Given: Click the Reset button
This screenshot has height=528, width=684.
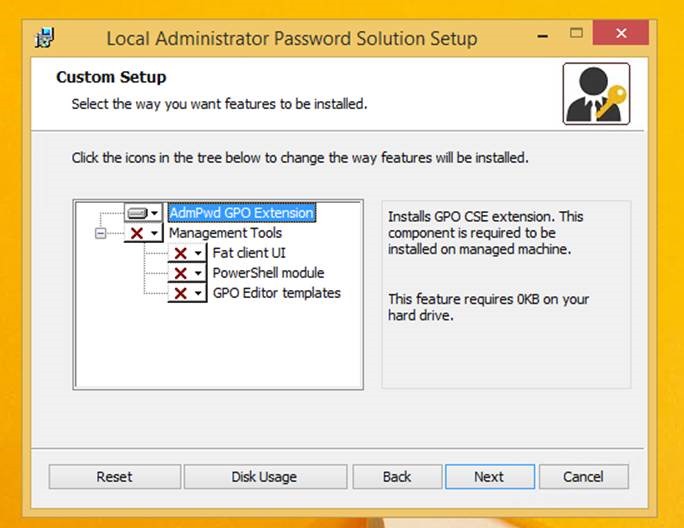Looking at the screenshot, I should tap(115, 477).
